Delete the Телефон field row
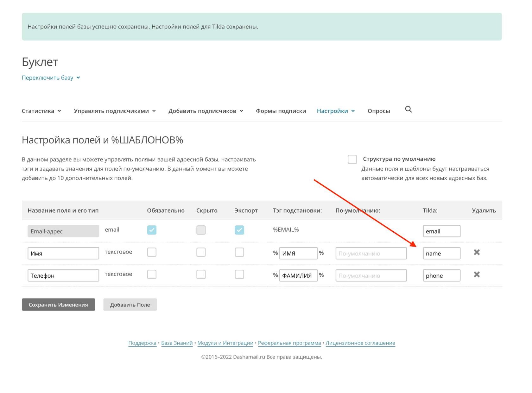The width and height of the screenshot is (532, 393). coord(477,274)
